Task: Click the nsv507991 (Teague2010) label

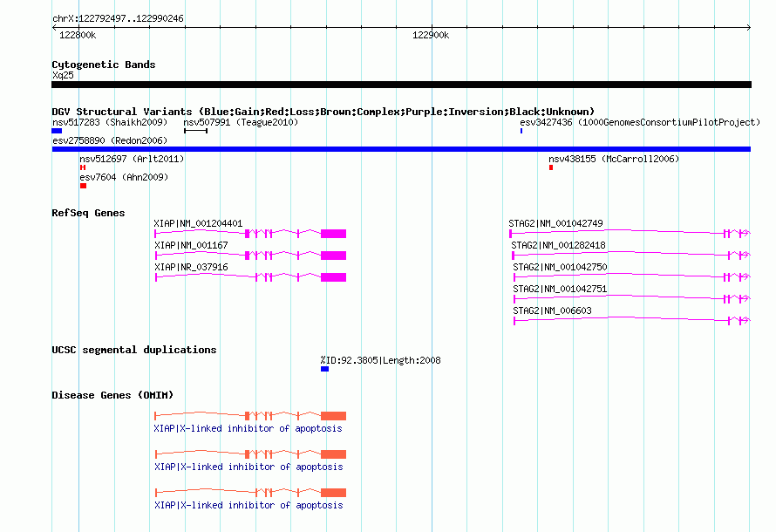Action: coord(241,122)
